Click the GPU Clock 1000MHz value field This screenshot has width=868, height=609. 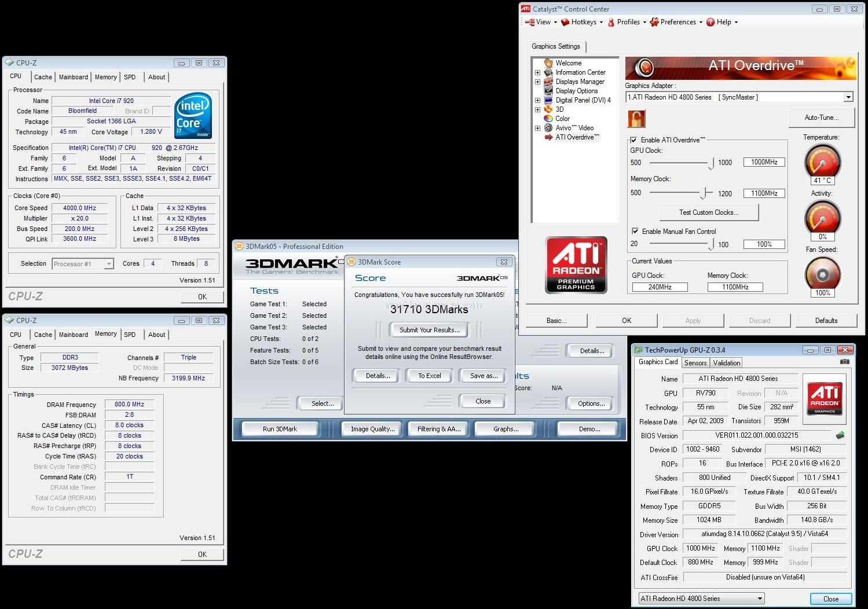(764, 162)
